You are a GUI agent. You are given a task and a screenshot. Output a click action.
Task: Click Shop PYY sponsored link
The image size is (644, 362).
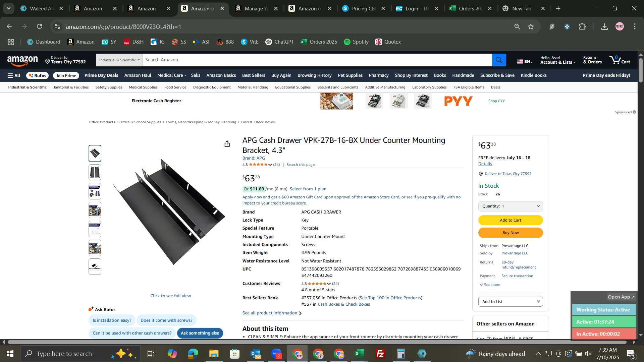496,101
